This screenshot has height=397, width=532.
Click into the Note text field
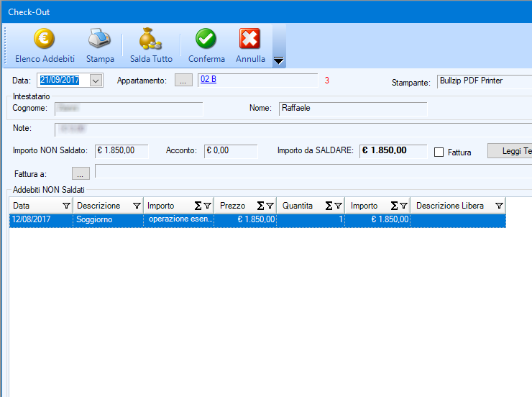[x=288, y=129]
